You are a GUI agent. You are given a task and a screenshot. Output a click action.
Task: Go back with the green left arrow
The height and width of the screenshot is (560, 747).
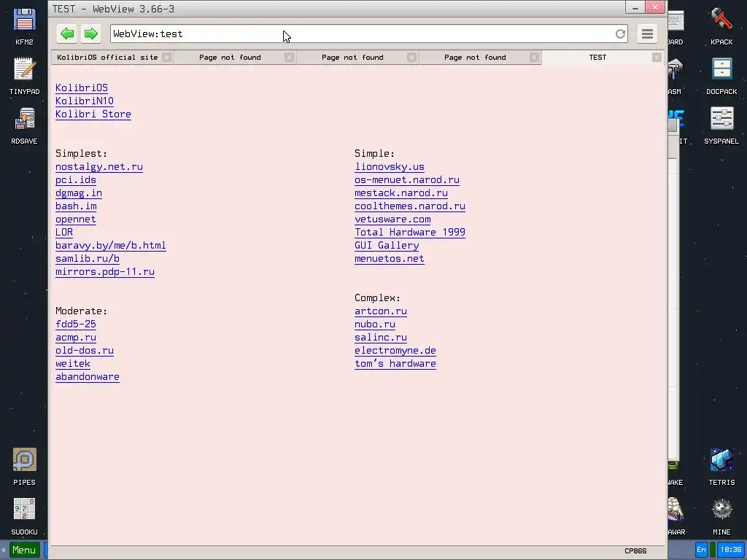pyautogui.click(x=67, y=34)
